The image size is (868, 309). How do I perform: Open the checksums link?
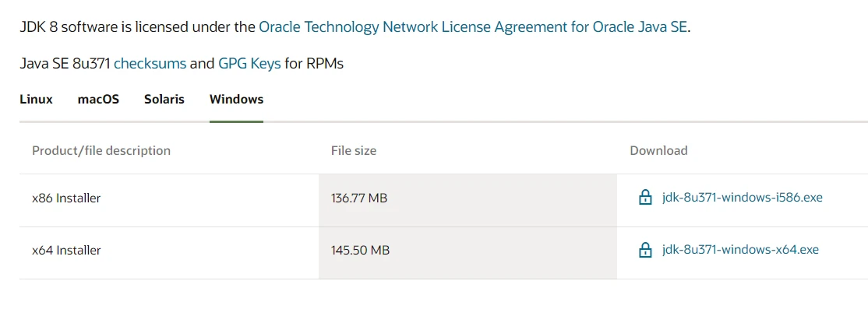(150, 64)
